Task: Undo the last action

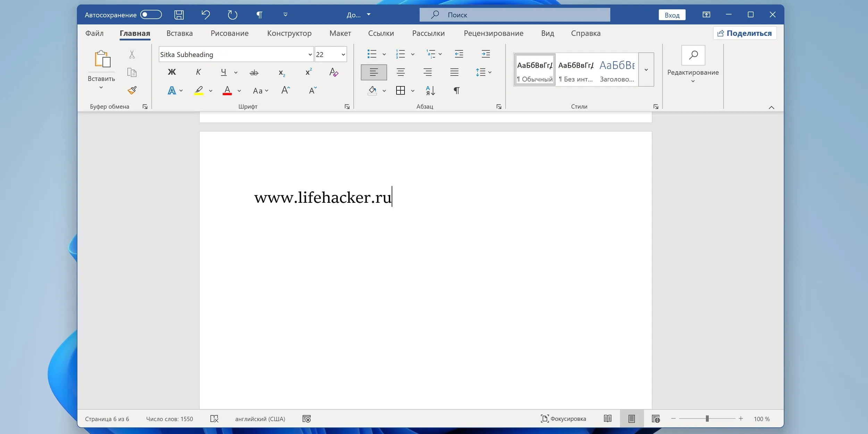Action: tap(206, 15)
